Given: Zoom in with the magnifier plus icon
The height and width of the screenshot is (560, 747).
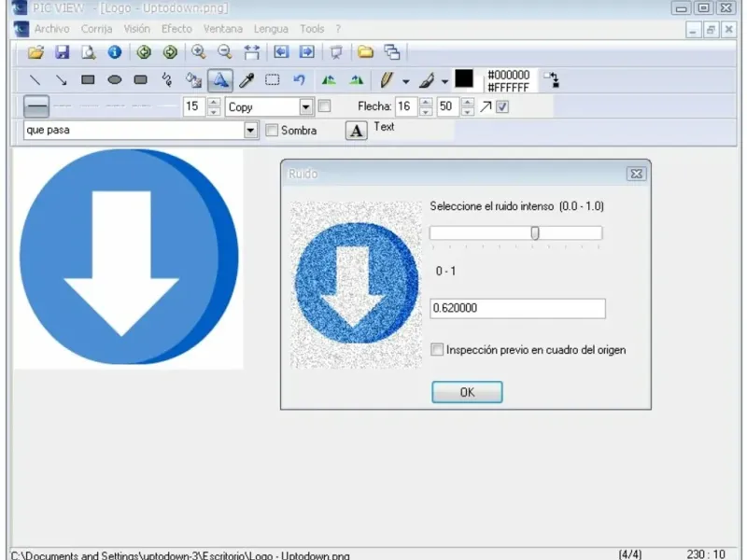Looking at the screenshot, I should (x=198, y=52).
